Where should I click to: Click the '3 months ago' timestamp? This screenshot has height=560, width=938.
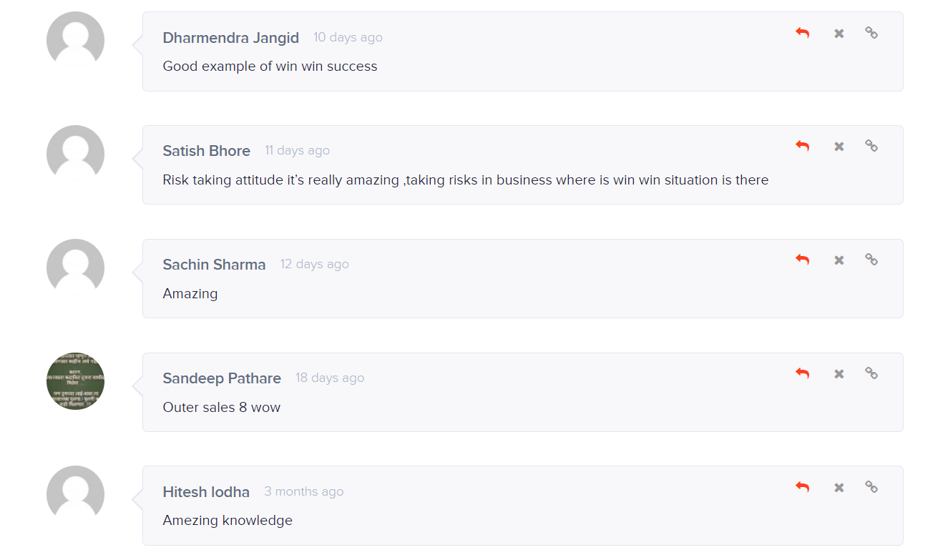click(x=303, y=491)
